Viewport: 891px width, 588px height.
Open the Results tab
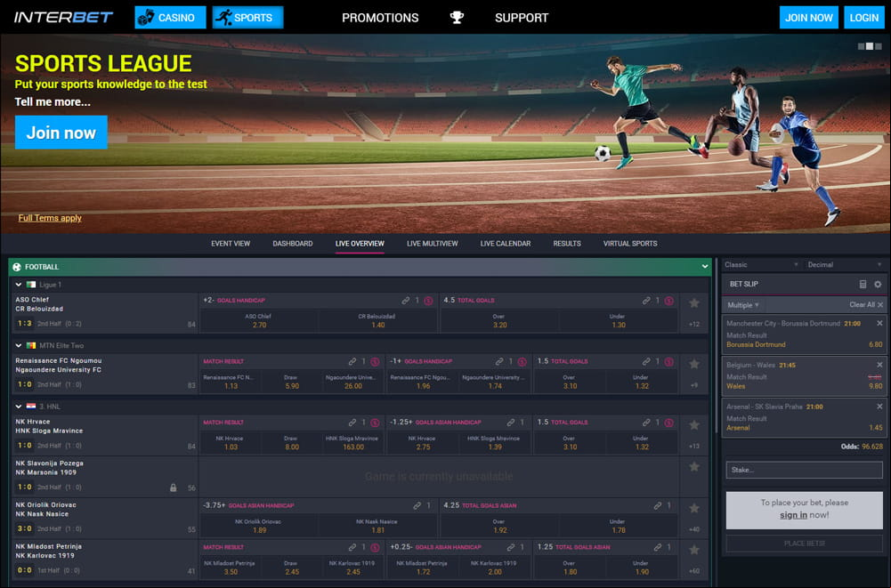(x=567, y=244)
